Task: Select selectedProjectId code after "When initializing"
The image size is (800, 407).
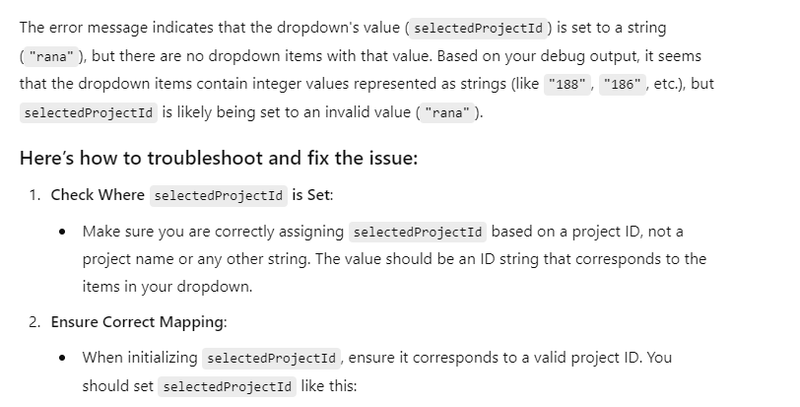Action: click(x=271, y=358)
